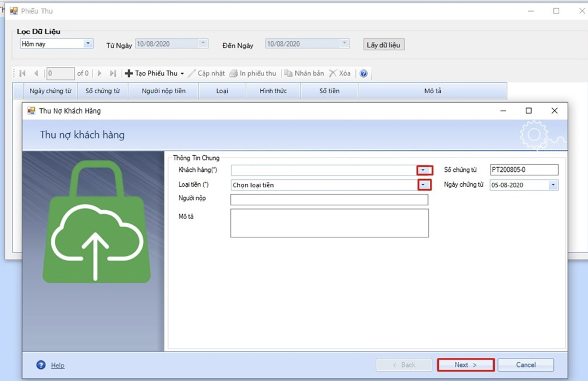Maximize the Phiếu Thu window
Image resolution: width=588 pixels, height=381 pixels.
[x=556, y=11]
